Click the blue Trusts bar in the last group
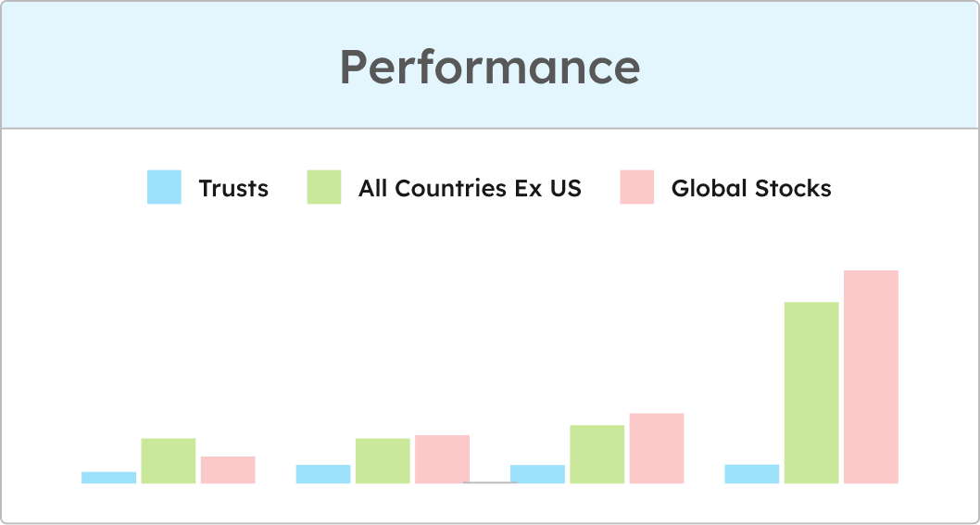 pos(752,474)
